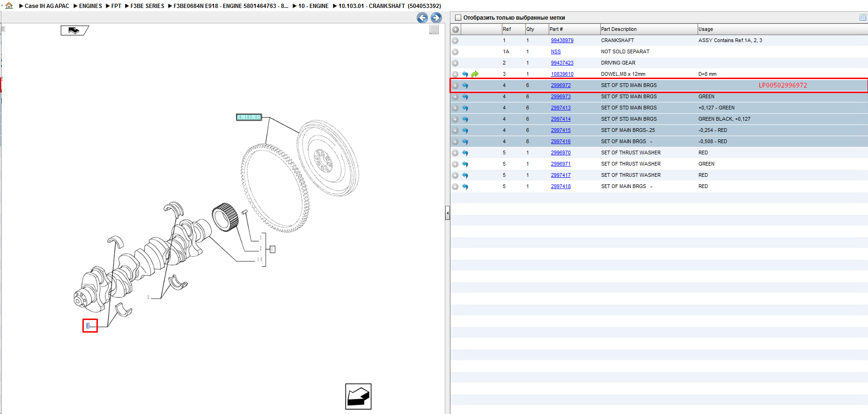Click the plus icon in the DRIVING GEAR row
The width and height of the screenshot is (868, 414).
click(455, 63)
